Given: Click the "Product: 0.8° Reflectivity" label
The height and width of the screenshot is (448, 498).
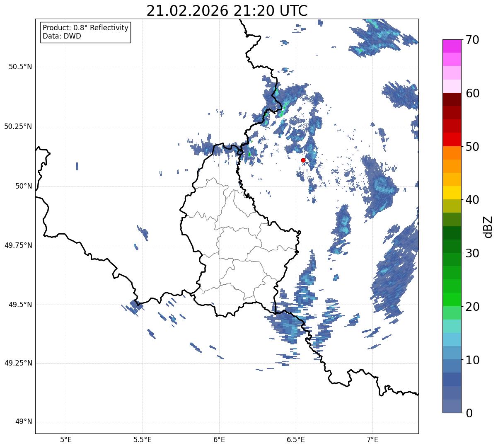Looking at the screenshot, I should (x=86, y=28).
